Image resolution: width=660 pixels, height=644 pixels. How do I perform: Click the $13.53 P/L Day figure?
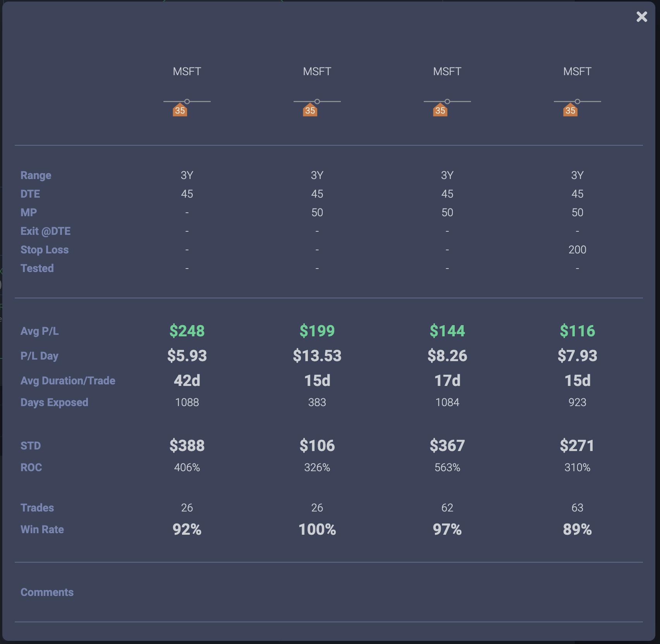click(x=317, y=356)
